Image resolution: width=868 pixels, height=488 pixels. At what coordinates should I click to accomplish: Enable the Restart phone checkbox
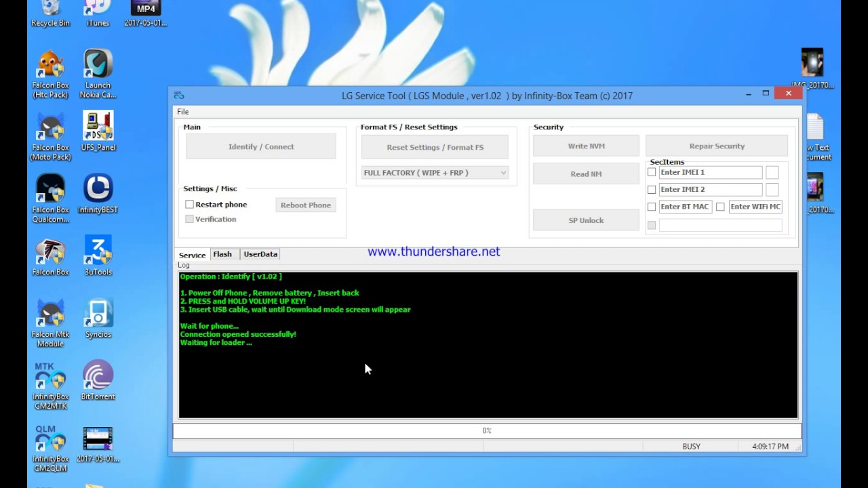point(190,204)
